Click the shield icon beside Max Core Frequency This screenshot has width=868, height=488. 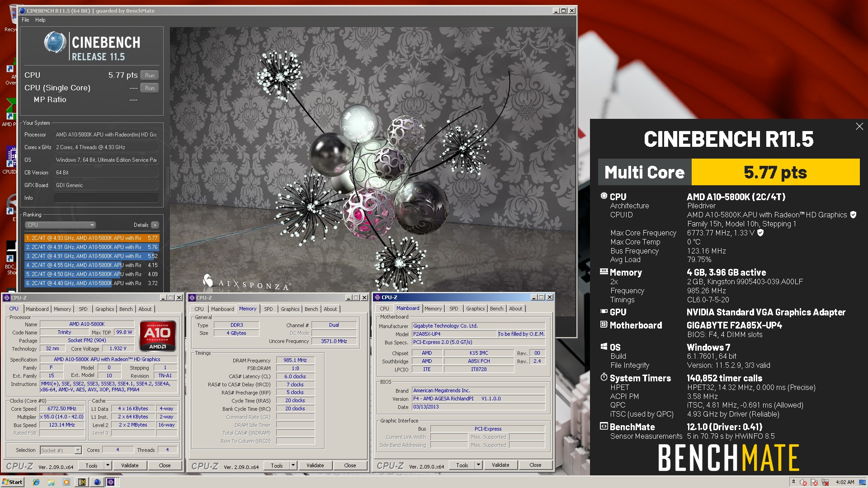tap(760, 233)
